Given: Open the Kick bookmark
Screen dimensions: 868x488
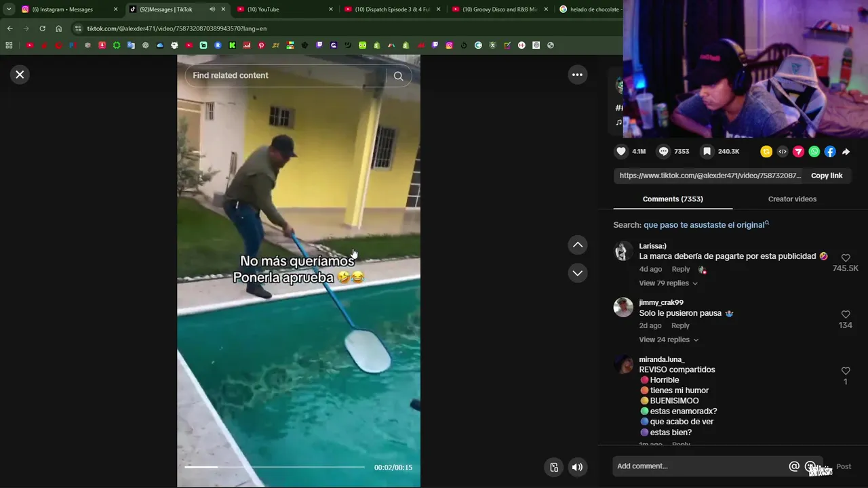Looking at the screenshot, I should click(232, 45).
